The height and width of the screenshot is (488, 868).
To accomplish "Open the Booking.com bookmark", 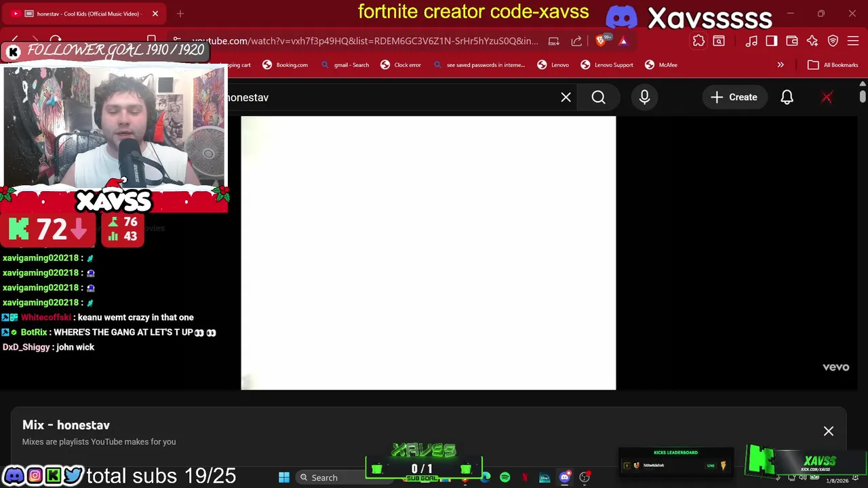I will pos(285,65).
